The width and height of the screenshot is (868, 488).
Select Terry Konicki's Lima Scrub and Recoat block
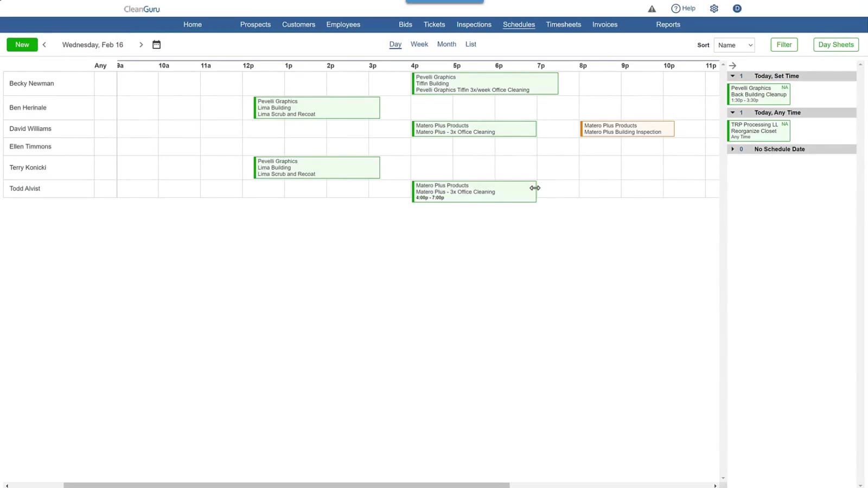[x=317, y=168]
